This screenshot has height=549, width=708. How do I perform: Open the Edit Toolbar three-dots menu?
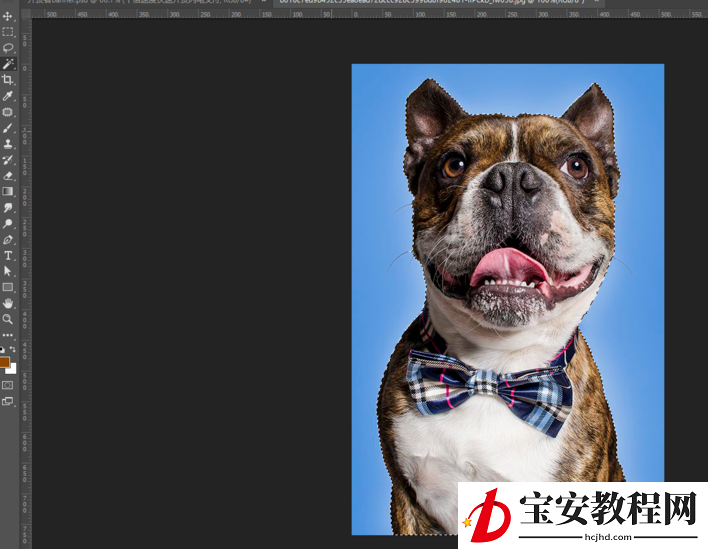pos(8,335)
